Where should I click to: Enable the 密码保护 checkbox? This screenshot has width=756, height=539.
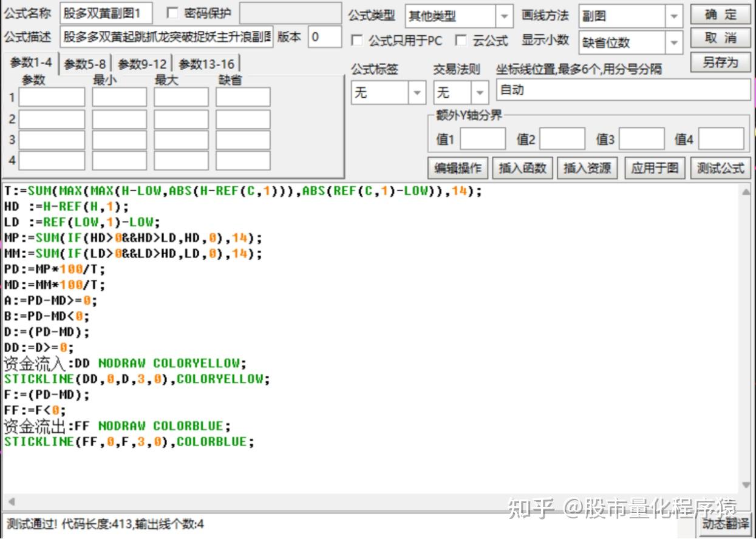[172, 13]
